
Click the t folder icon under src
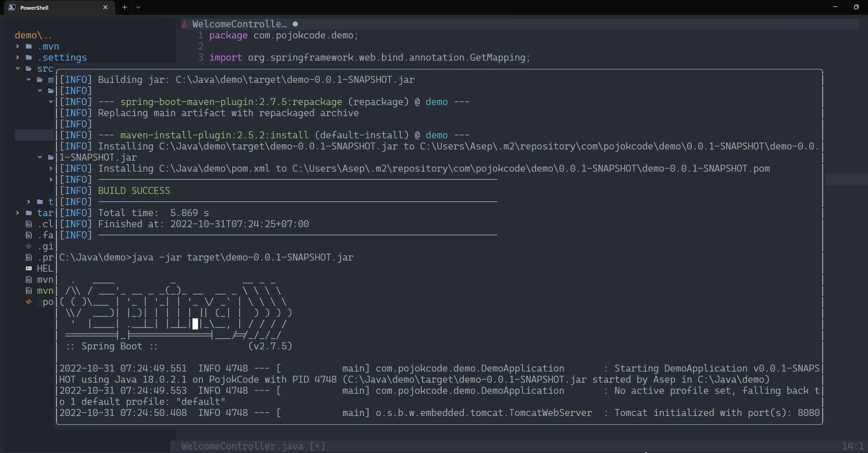coord(40,202)
